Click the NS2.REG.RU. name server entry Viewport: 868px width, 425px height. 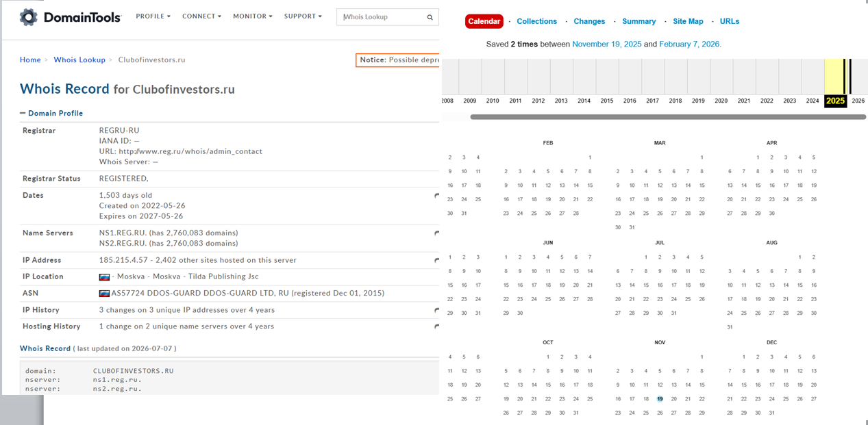click(x=123, y=244)
